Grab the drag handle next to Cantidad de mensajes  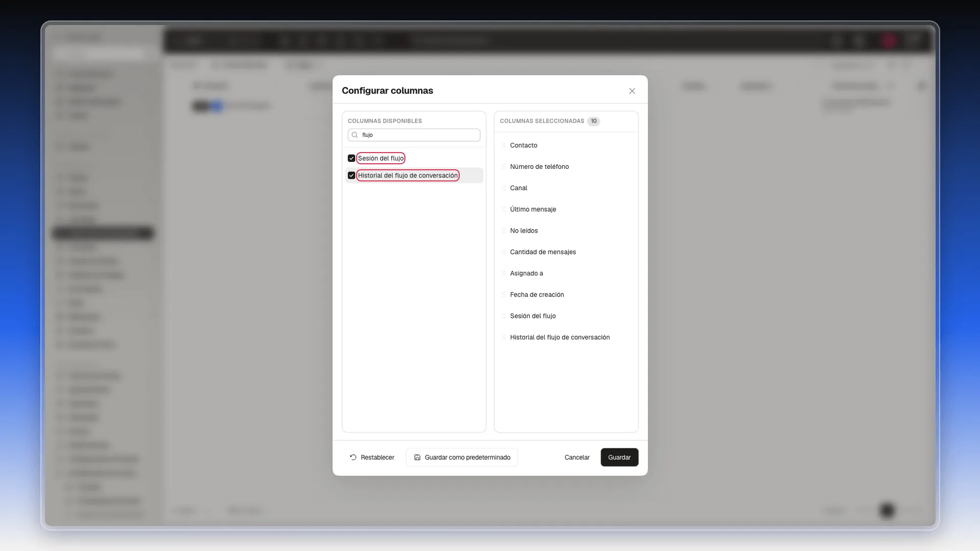504,252
